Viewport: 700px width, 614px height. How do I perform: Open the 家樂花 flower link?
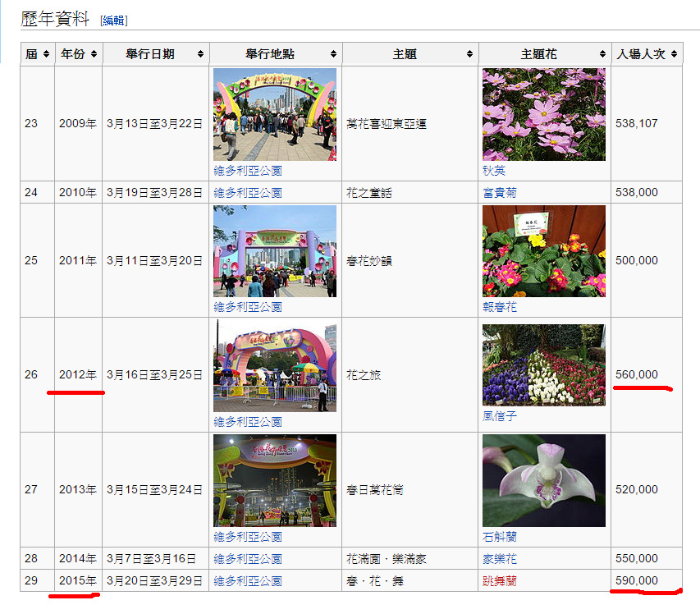pyautogui.click(x=500, y=559)
